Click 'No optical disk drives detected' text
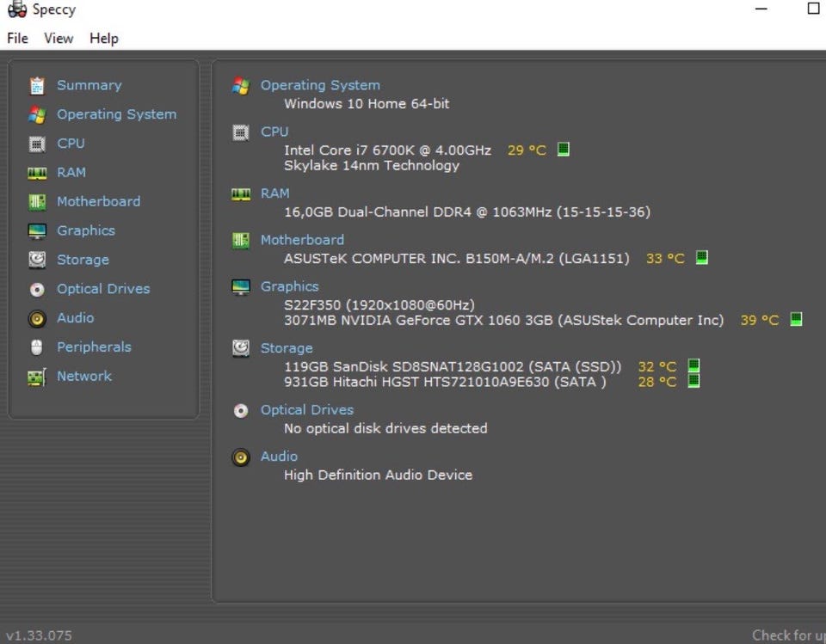Image resolution: width=826 pixels, height=644 pixels. 385,428
